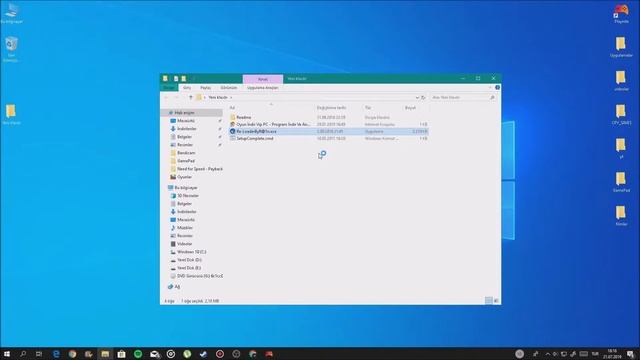This screenshot has width=640, height=360.
Task: Click the Back navigation arrow
Action: (x=166, y=98)
